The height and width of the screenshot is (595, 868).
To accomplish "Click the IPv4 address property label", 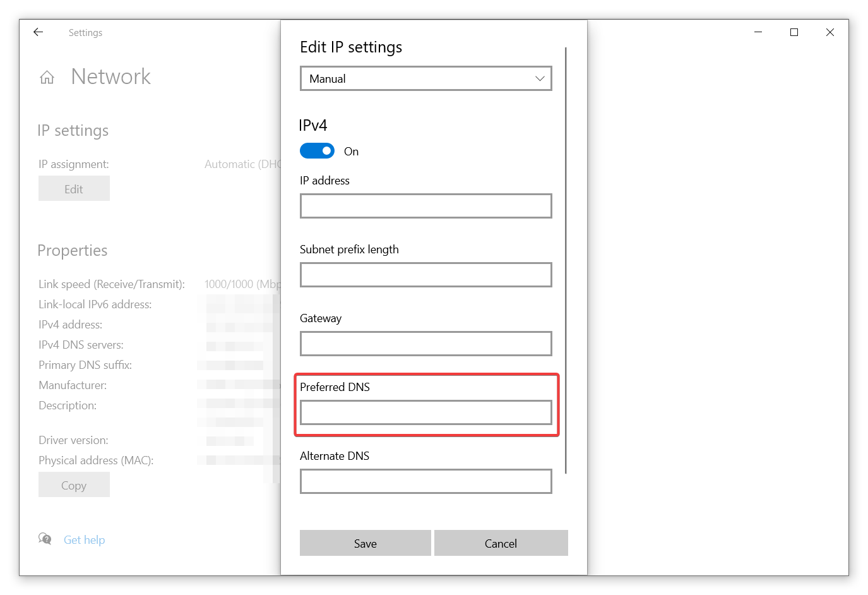I will click(70, 325).
